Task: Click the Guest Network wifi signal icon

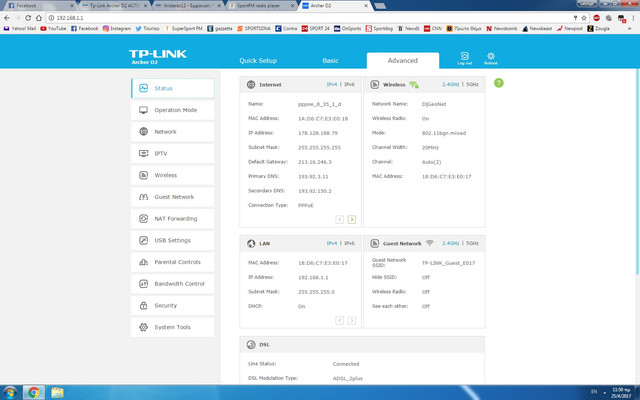Action: click(x=429, y=243)
